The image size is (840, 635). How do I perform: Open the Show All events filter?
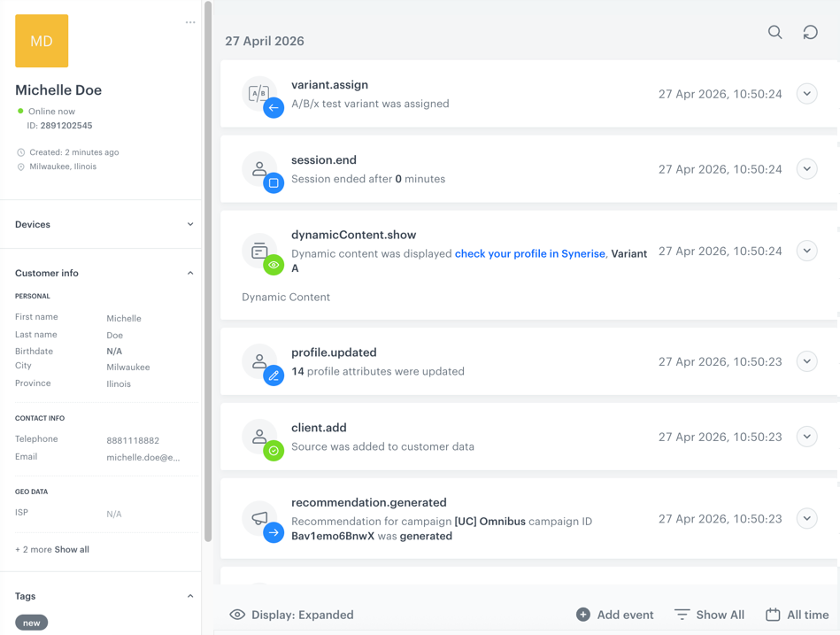click(x=709, y=615)
